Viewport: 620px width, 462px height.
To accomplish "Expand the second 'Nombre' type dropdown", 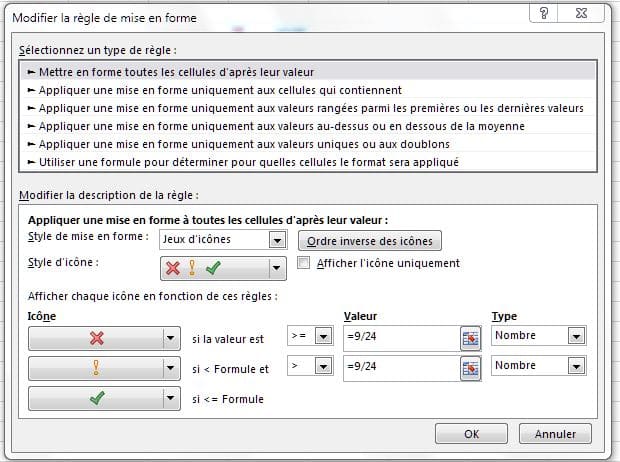I will (x=575, y=367).
